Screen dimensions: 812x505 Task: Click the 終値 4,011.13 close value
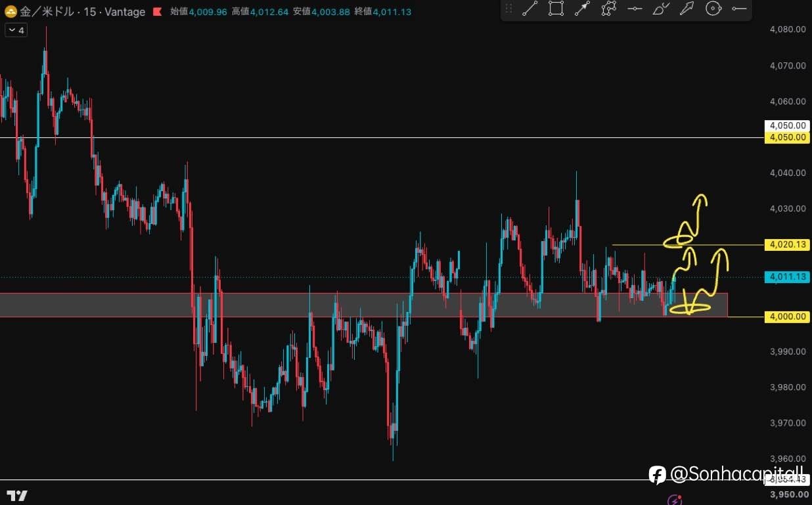coord(384,12)
